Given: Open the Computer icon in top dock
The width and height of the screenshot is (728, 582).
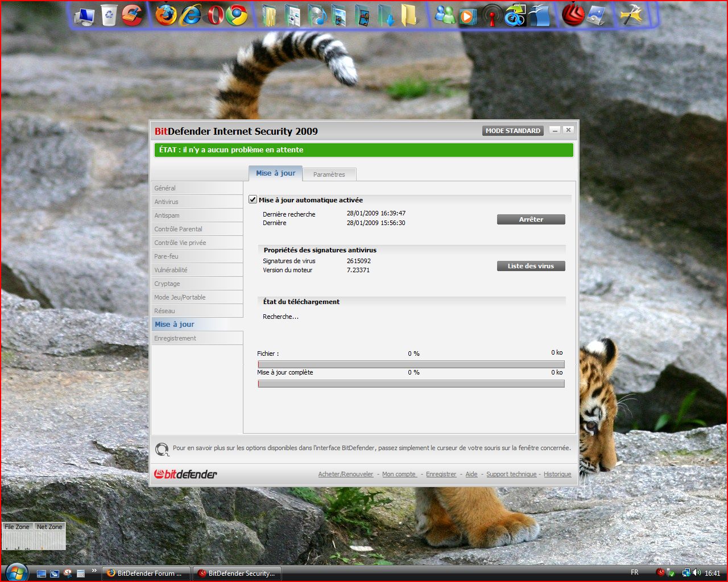Looking at the screenshot, I should tap(85, 15).
